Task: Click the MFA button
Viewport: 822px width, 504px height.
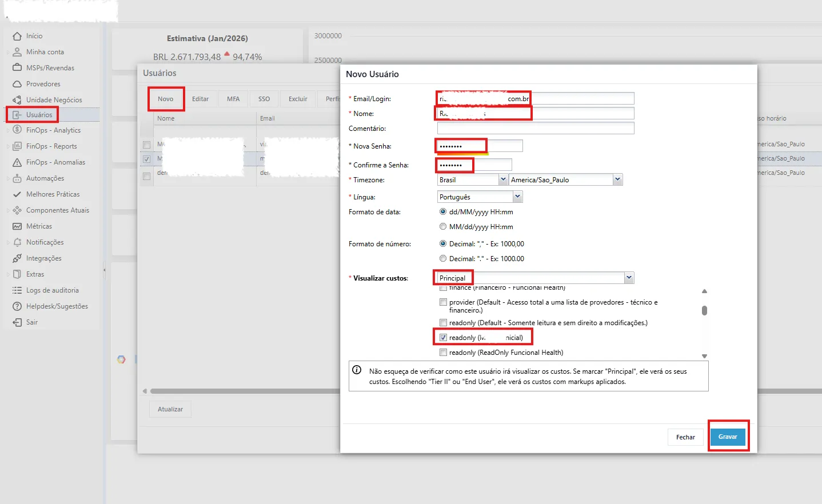Action: pos(233,99)
